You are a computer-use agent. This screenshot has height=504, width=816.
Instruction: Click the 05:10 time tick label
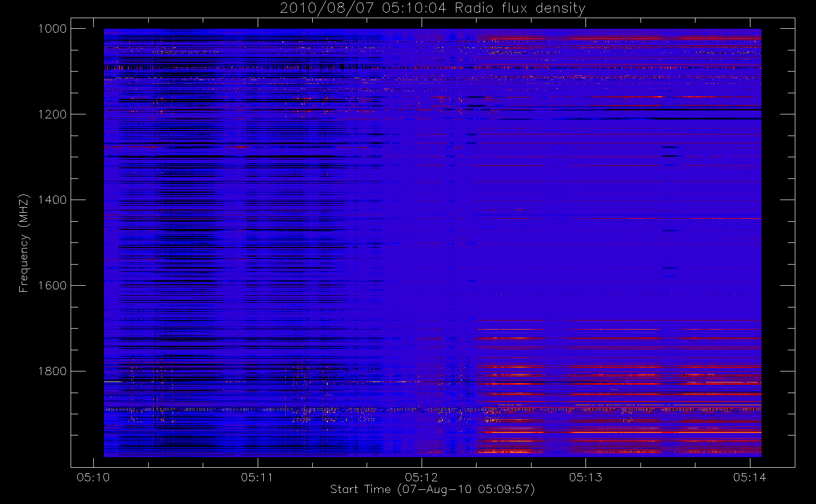coord(93,477)
